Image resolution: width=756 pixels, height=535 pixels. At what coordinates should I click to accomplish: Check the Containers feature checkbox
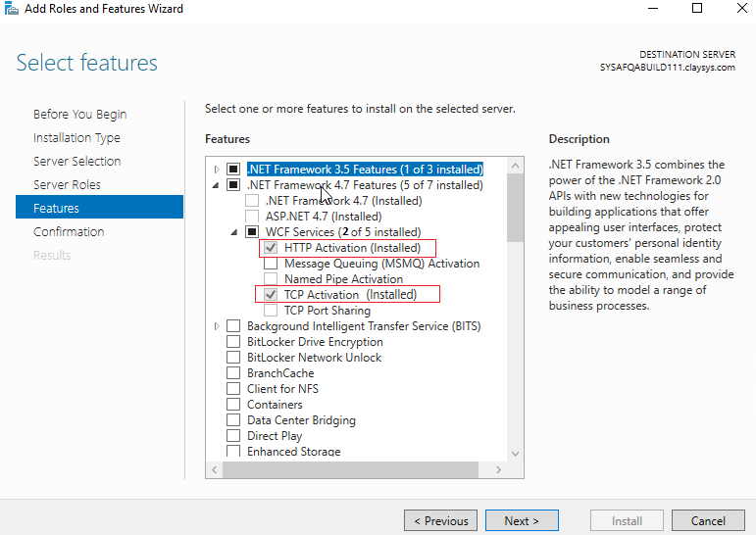[x=233, y=405]
